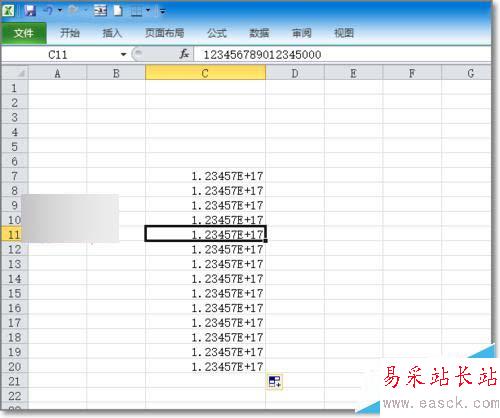Screen dimensions: 500x418
Task: Switch to the 插入 ribbon tab
Action: [112, 33]
